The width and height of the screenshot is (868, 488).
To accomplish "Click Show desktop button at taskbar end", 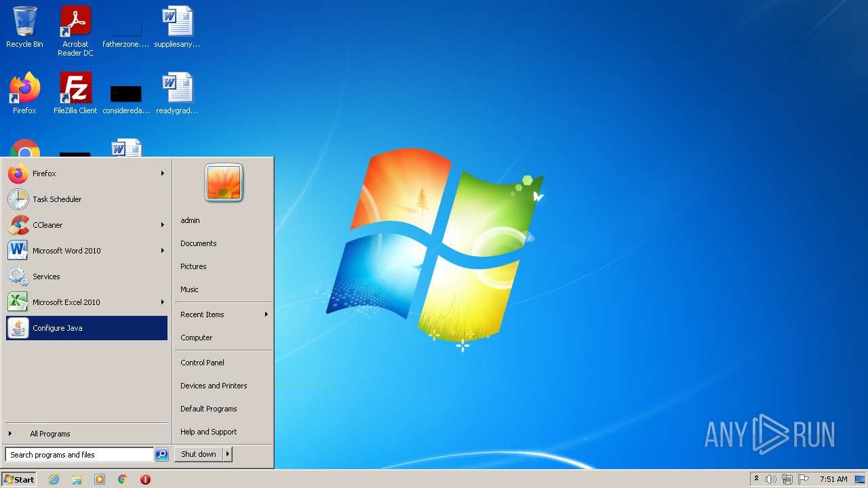I will [860, 479].
